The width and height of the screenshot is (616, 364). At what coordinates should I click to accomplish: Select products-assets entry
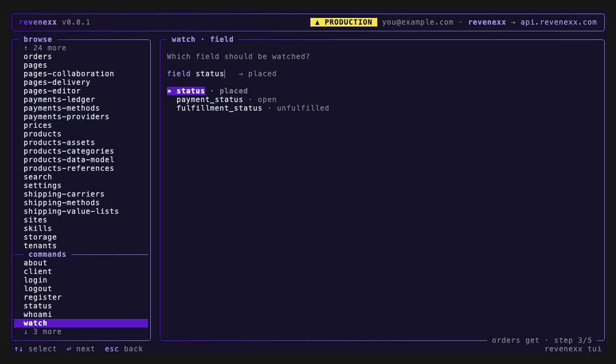59,142
